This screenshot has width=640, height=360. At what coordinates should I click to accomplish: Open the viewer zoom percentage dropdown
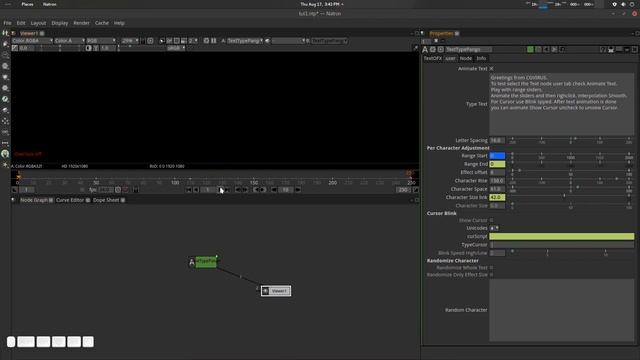(130, 41)
